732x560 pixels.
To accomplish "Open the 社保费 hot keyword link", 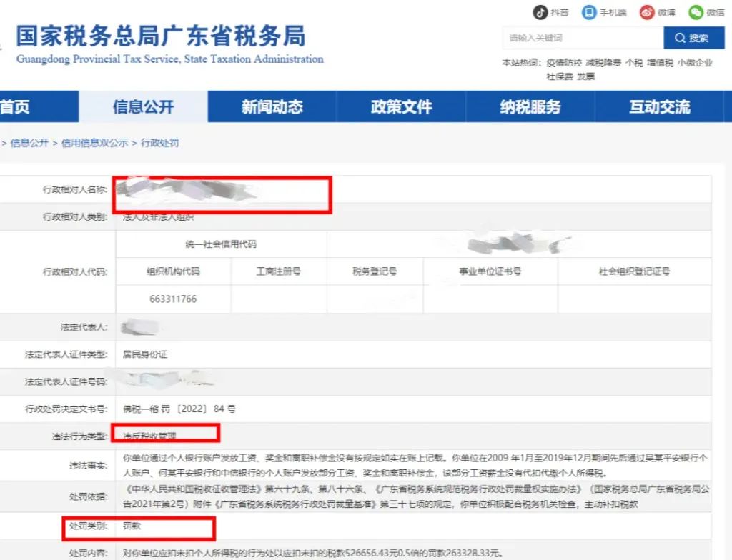I will tap(560, 76).
